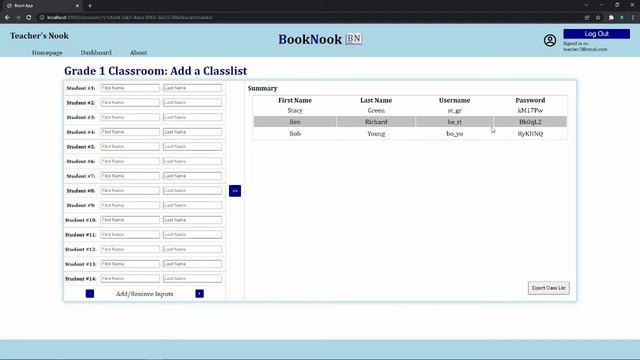This screenshot has width=640, height=360.
Task: Select the React App browser tab
Action: point(43,6)
